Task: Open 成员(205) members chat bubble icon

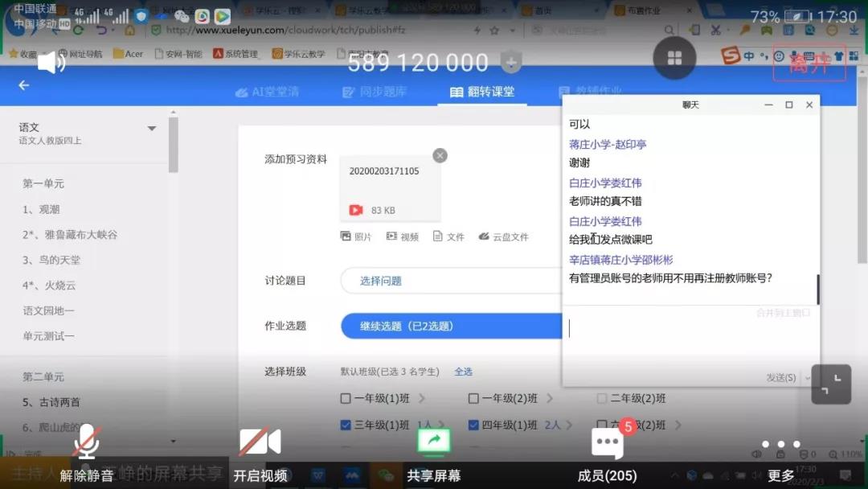Action: point(608,443)
